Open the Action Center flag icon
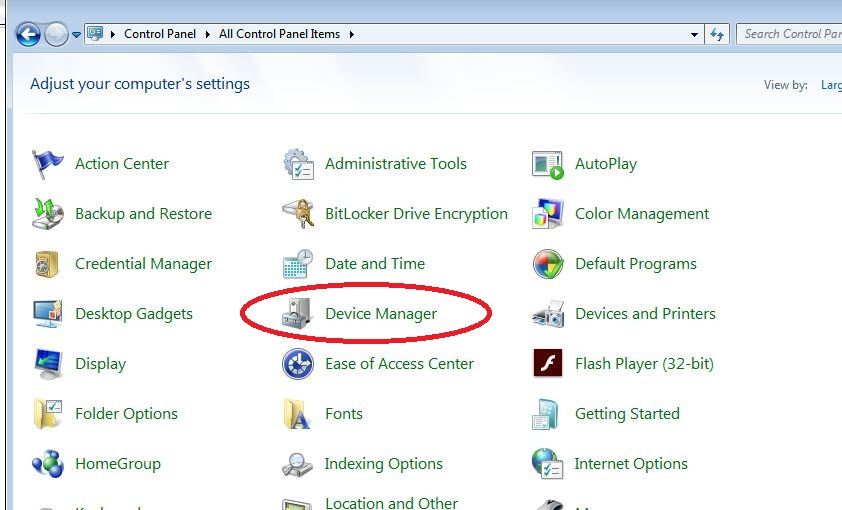 [47, 164]
